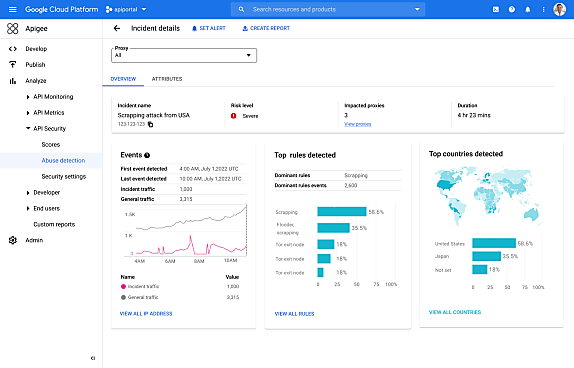The height and width of the screenshot is (368, 574).
Task: Collapse the API Security section
Action: pyautogui.click(x=28, y=129)
